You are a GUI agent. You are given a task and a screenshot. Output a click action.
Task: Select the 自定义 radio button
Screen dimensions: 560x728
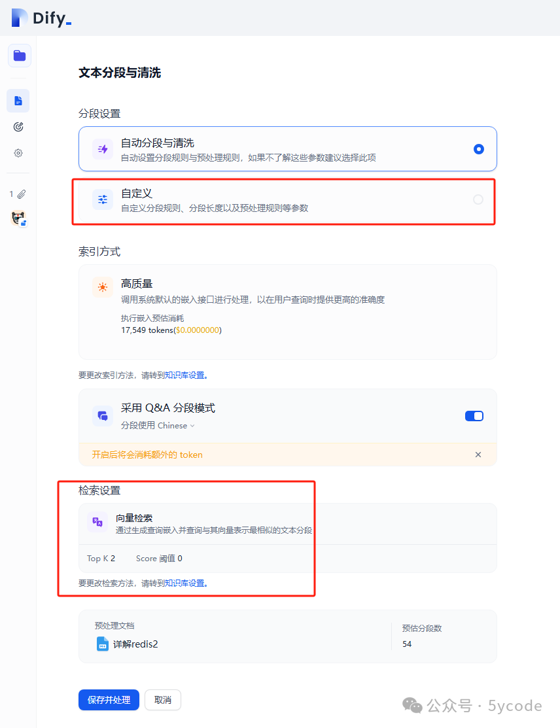(478, 199)
